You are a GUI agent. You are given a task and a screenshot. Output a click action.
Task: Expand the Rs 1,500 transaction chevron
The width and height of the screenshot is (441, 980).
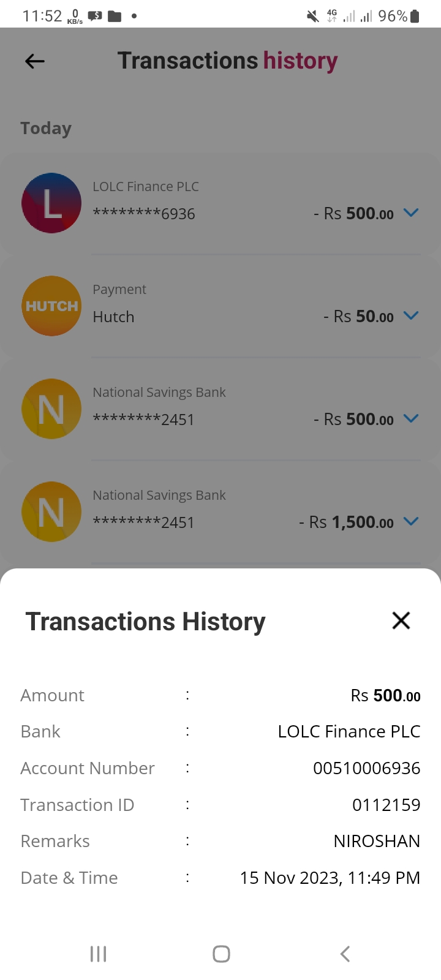coord(411,521)
